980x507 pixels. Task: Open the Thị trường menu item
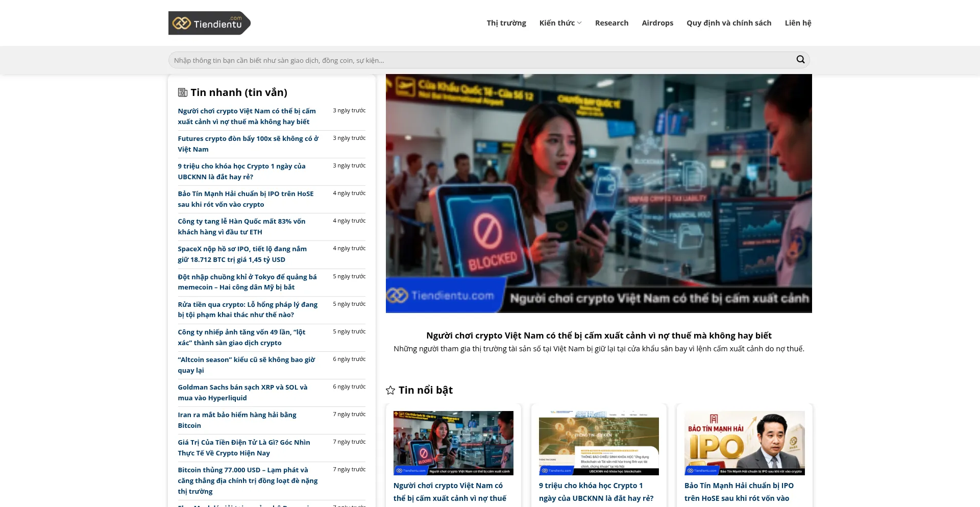[x=506, y=23]
